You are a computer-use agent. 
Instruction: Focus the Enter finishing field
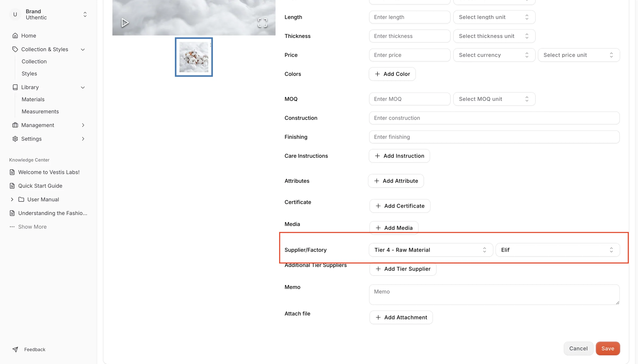(x=494, y=137)
